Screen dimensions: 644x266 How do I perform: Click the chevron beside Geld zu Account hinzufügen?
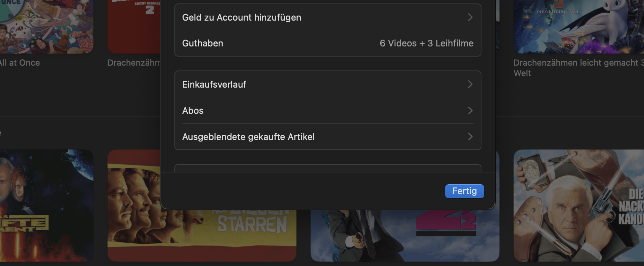pyautogui.click(x=470, y=17)
